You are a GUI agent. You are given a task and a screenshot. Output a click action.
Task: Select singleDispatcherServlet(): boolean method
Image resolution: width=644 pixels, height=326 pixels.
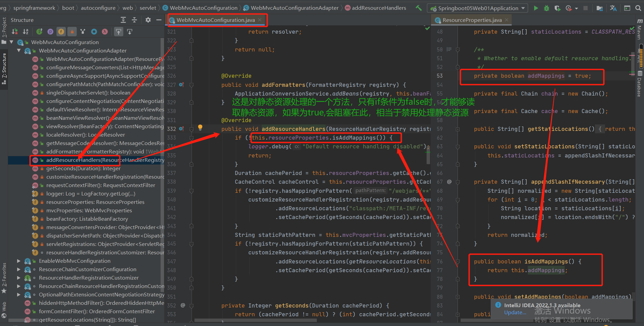click(88, 93)
